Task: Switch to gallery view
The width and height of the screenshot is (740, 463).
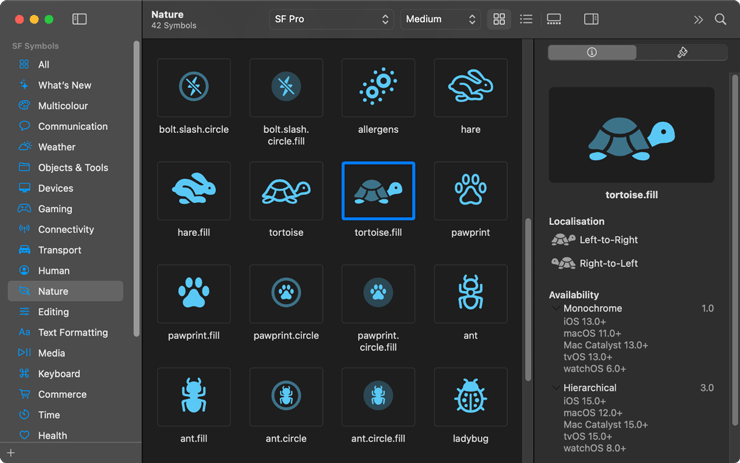Action: [554, 19]
